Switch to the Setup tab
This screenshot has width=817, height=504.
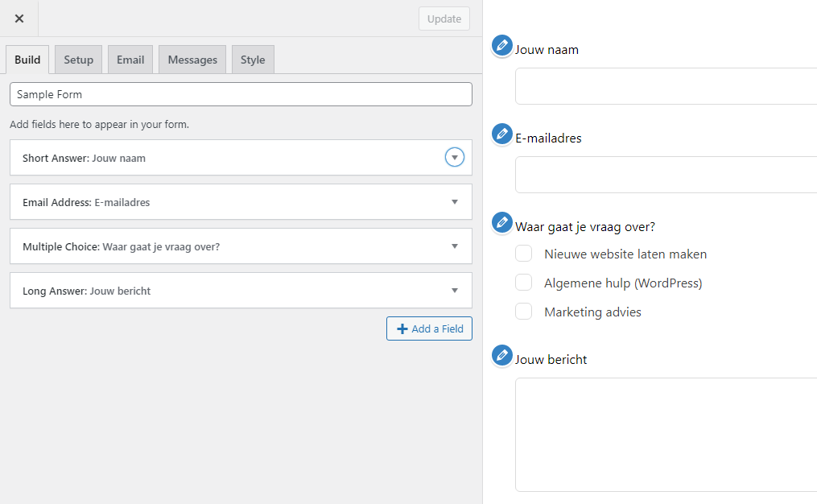click(x=79, y=60)
